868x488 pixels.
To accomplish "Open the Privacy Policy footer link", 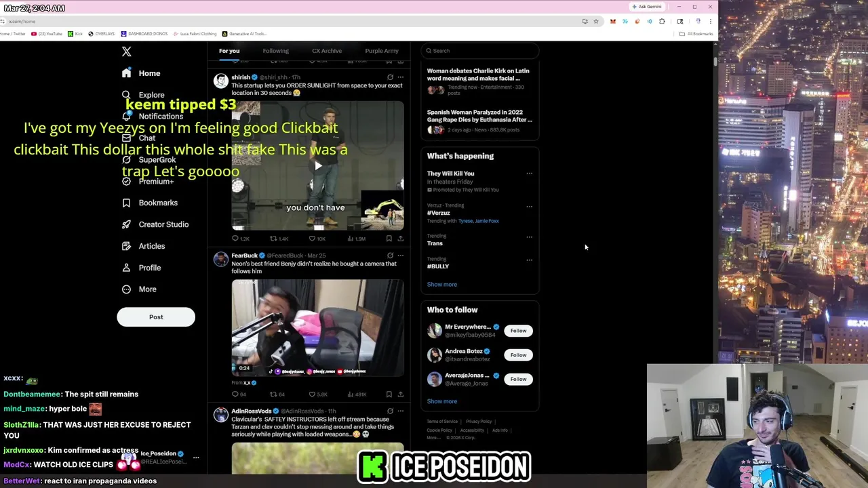I will [479, 422].
